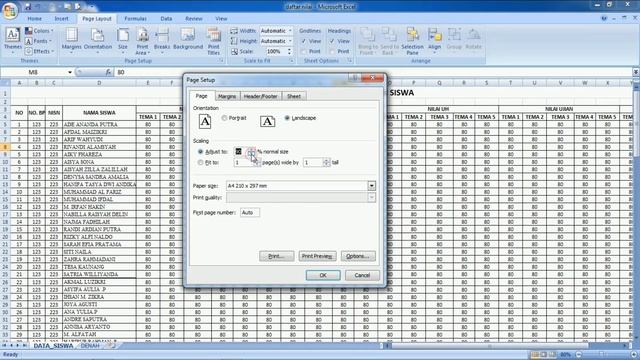Open the Align menu
This screenshot has height=360, width=640.
pyautogui.click(x=435, y=40)
